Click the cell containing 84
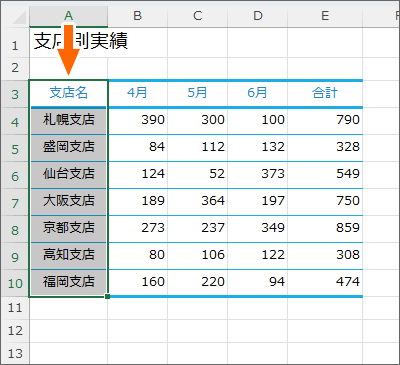400x365 pixels. (138, 148)
